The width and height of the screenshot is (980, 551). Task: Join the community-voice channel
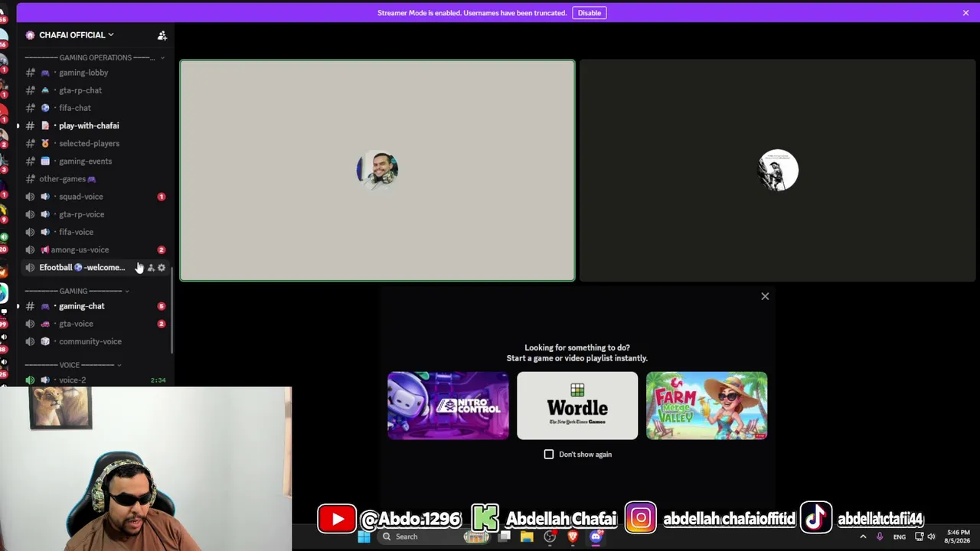pos(95,341)
